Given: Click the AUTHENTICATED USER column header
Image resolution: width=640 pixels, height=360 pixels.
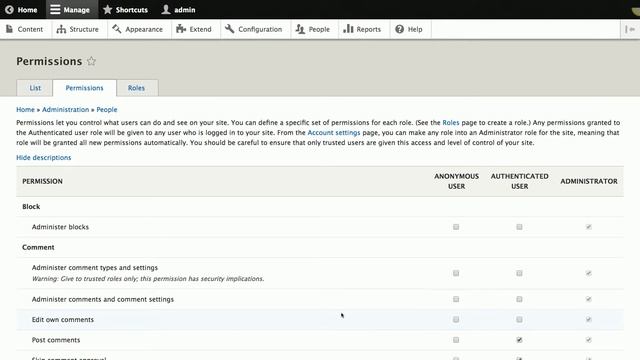Looking at the screenshot, I should click(x=520, y=181).
